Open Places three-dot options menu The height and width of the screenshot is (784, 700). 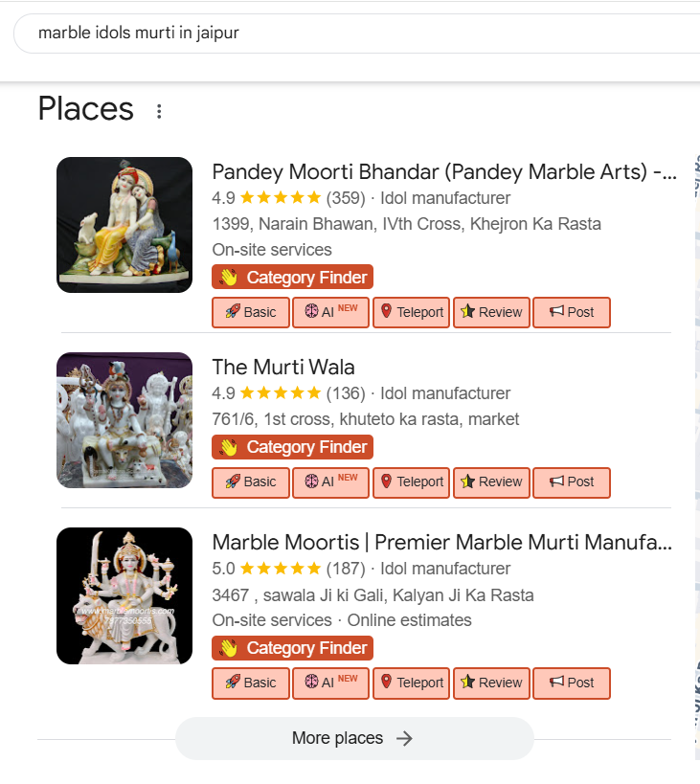click(159, 111)
